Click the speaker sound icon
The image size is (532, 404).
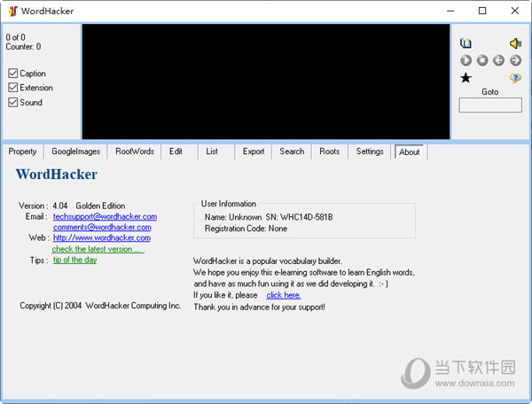click(515, 43)
